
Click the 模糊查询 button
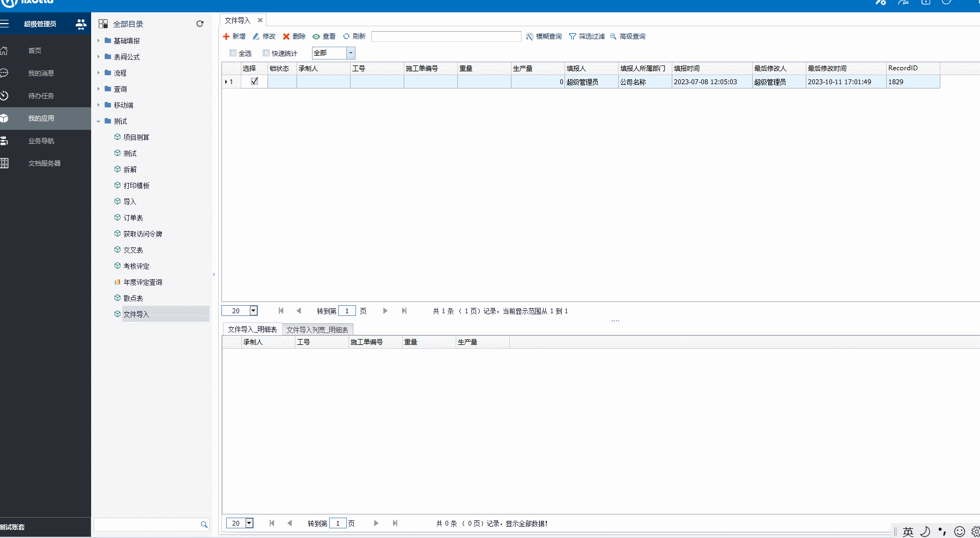coord(544,36)
